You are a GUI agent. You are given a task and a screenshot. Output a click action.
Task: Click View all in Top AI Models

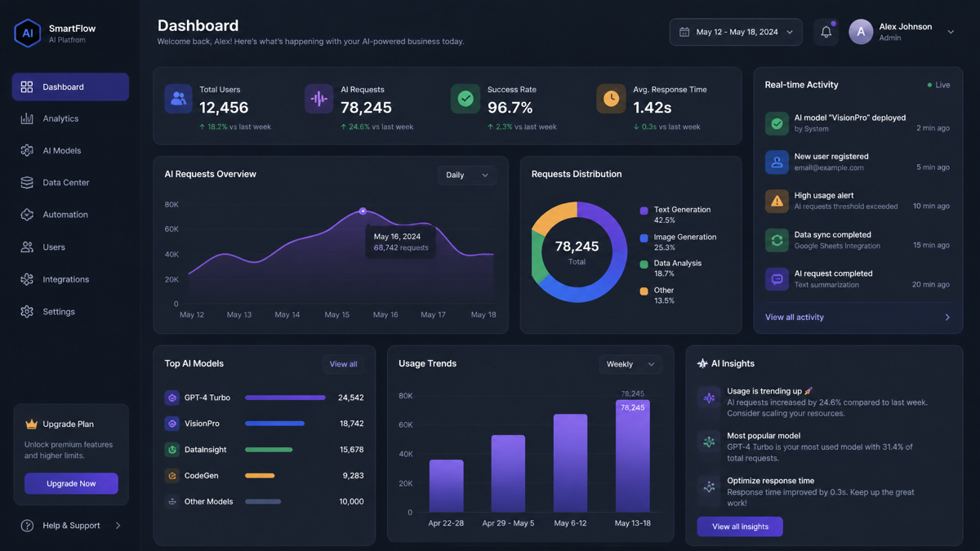click(343, 364)
